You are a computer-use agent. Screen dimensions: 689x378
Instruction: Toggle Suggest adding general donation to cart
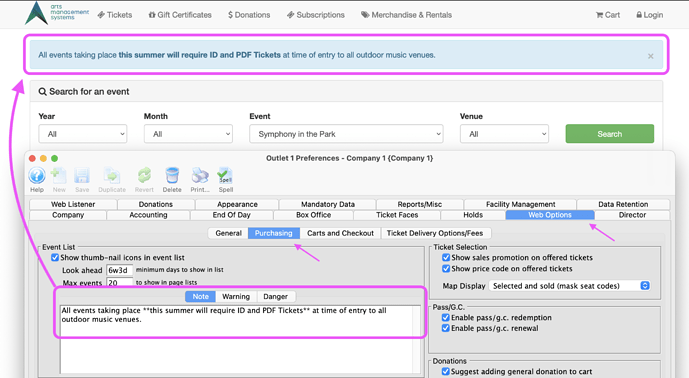(x=446, y=371)
